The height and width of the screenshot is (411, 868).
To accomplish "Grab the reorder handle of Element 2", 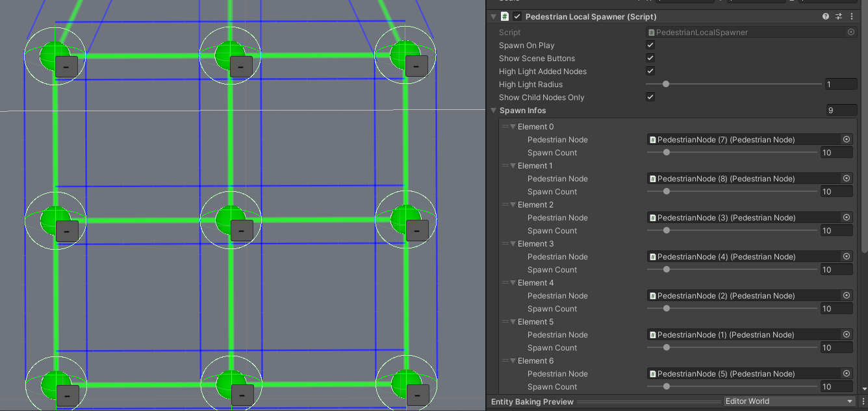I will click(x=505, y=205).
